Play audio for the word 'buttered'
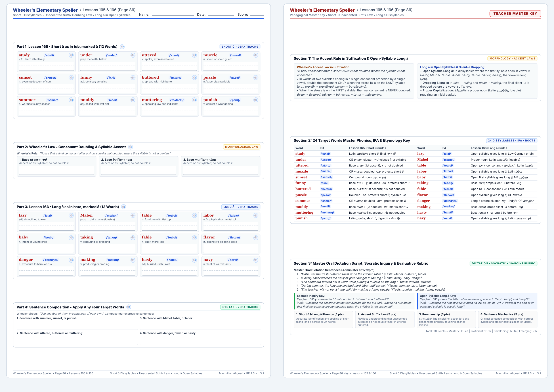The image size is (554, 392). click(x=194, y=78)
